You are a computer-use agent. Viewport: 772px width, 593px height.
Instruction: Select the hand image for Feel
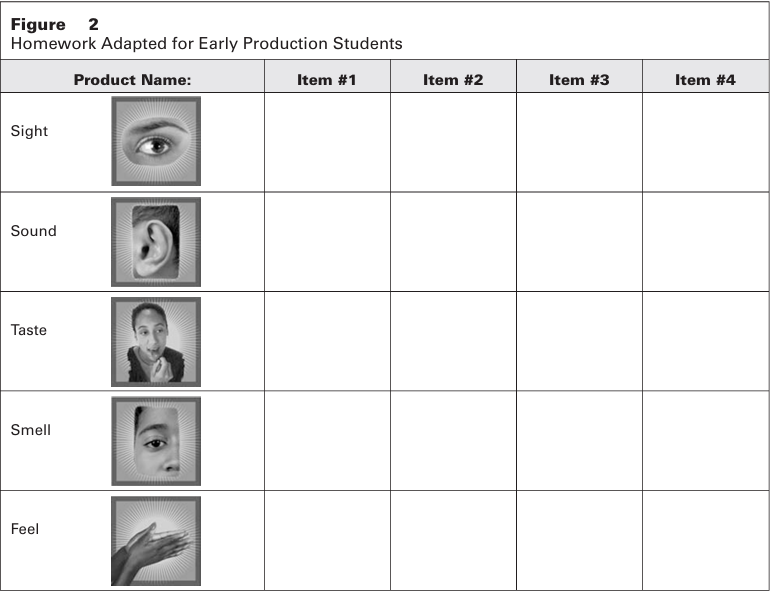(x=155, y=541)
